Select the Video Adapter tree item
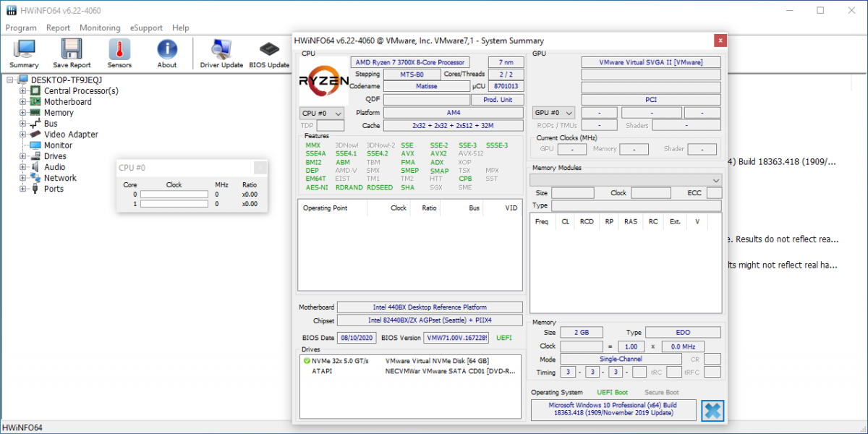The image size is (868, 434). 71,135
